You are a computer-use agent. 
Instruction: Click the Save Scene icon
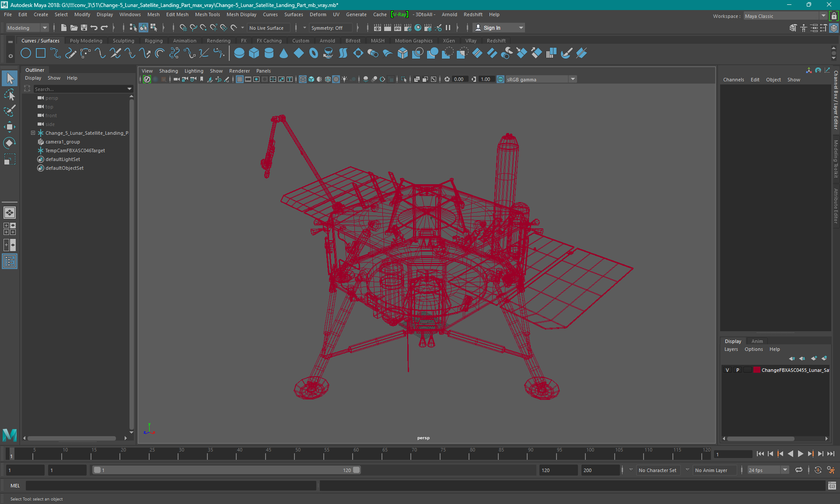coord(84,28)
